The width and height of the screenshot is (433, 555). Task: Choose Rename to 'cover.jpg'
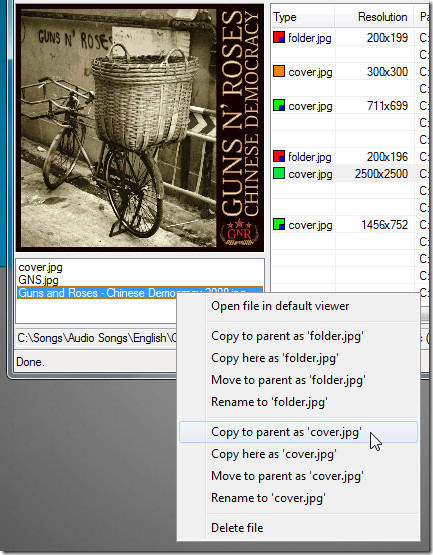pyautogui.click(x=298, y=498)
